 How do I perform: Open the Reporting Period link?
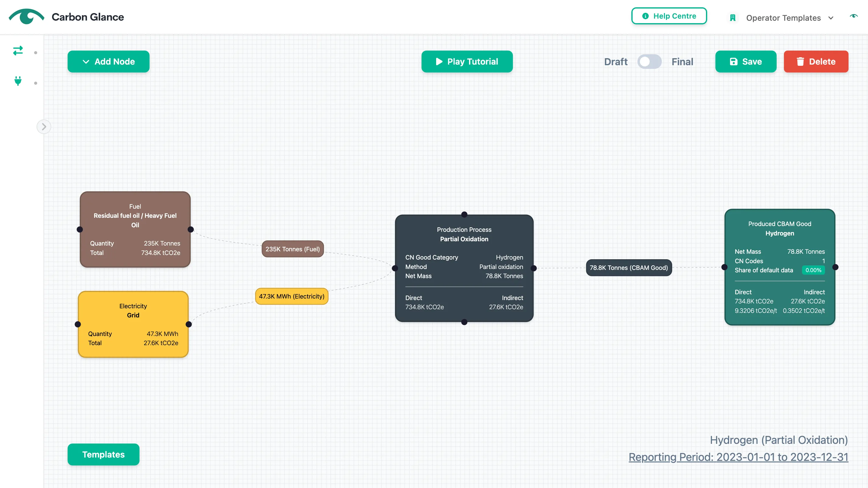click(x=738, y=457)
